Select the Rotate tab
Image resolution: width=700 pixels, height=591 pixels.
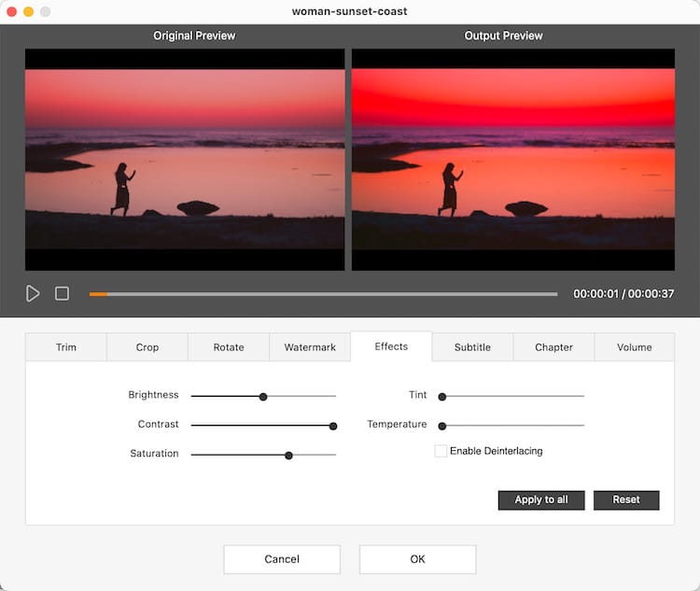click(229, 347)
